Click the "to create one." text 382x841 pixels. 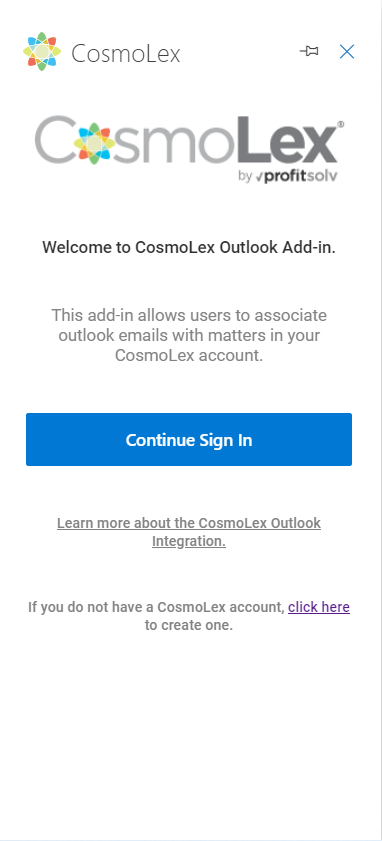(x=189, y=625)
